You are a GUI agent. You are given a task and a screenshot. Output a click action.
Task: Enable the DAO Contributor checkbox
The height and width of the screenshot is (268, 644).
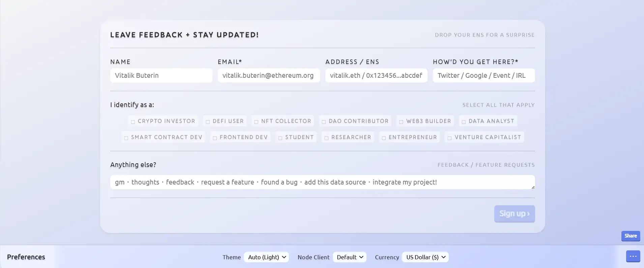pos(324,122)
